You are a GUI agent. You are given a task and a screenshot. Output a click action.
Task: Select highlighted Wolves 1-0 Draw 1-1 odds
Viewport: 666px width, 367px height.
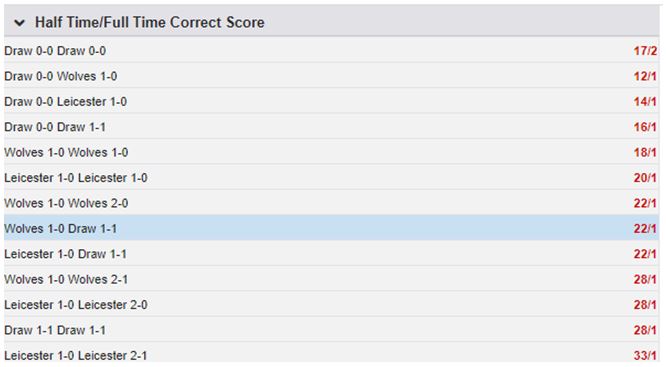click(x=645, y=229)
